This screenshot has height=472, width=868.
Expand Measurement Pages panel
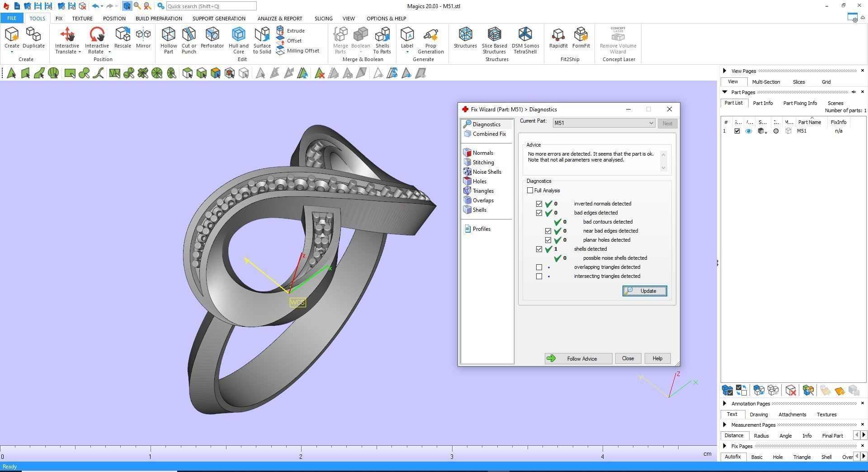click(x=725, y=425)
